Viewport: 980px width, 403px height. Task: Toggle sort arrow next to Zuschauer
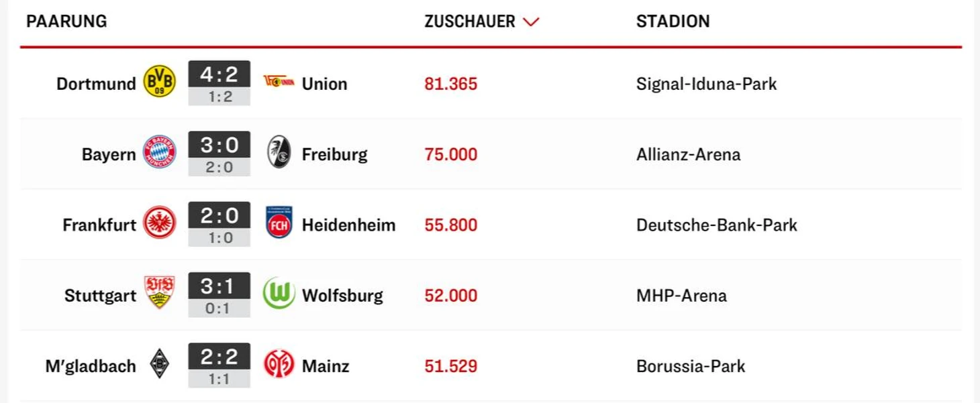(531, 22)
